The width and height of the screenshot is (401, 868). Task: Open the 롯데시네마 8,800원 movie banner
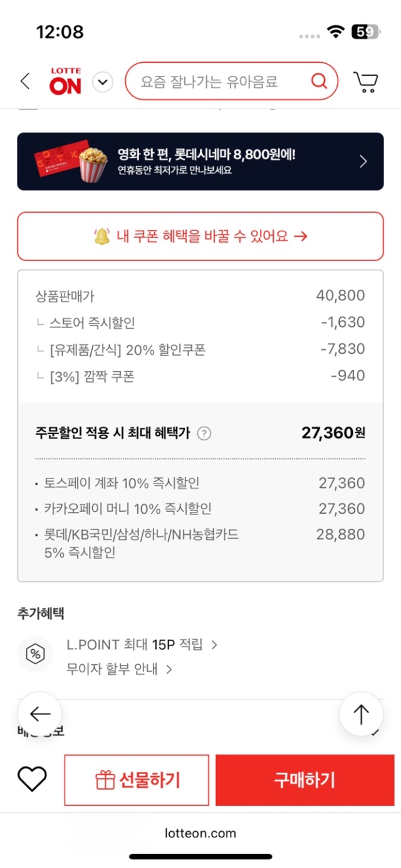click(x=200, y=161)
